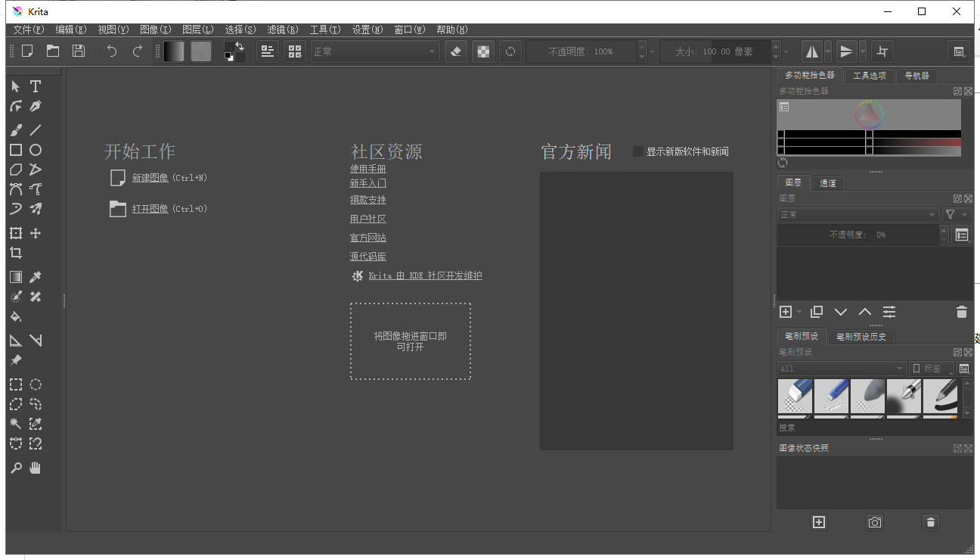Expand vertical mirror options arrow
Viewport: 980px width, 560px height.
click(863, 51)
